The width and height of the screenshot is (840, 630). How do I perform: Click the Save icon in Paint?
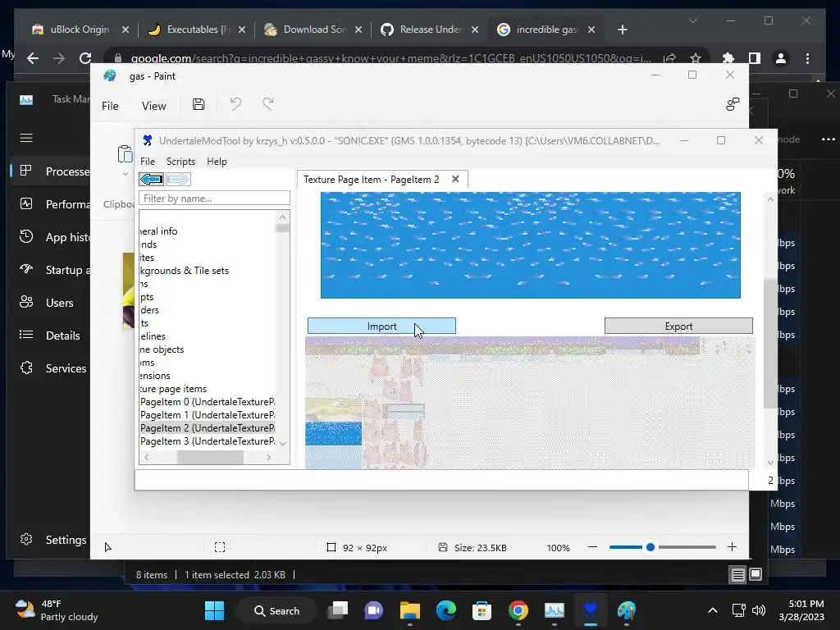click(x=199, y=104)
